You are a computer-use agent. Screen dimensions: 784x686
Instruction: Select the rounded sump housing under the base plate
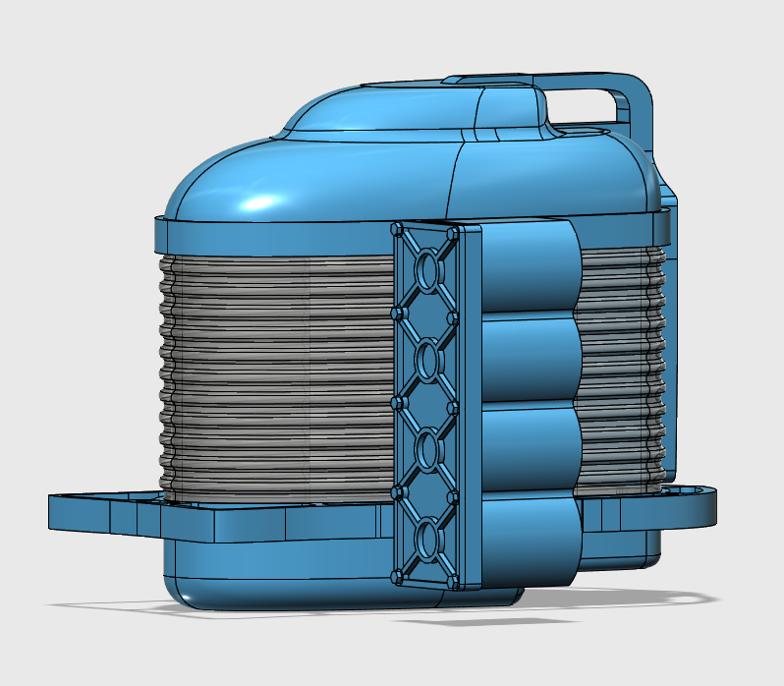click(300, 573)
